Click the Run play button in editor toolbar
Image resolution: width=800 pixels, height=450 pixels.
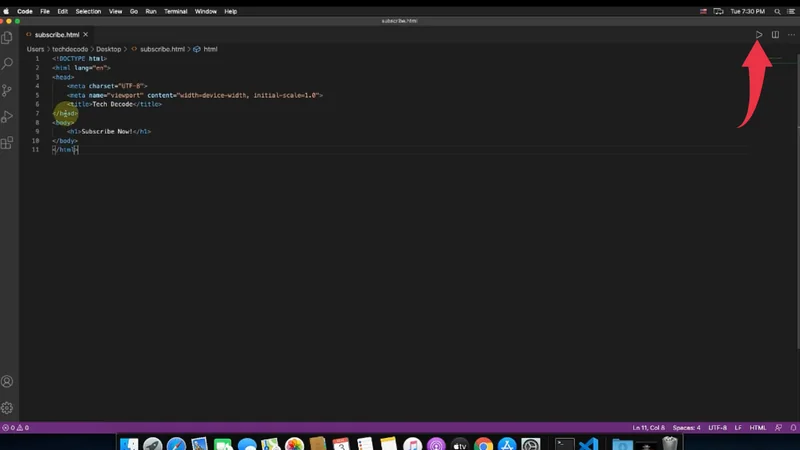pos(759,35)
